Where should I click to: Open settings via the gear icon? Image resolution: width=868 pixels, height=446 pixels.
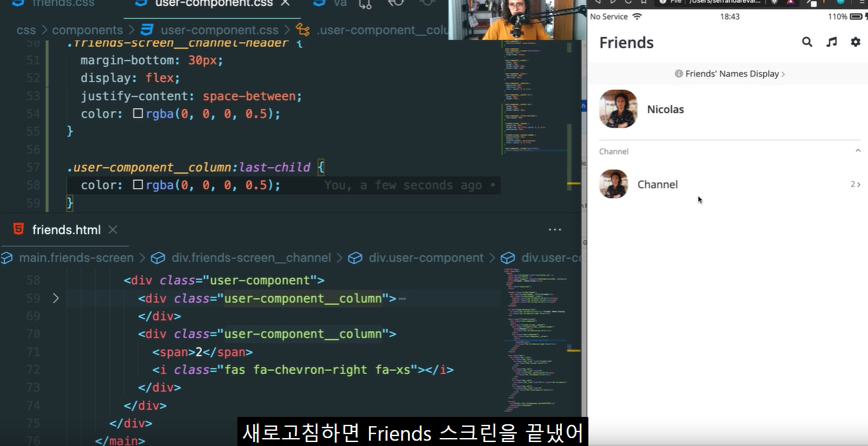(855, 42)
